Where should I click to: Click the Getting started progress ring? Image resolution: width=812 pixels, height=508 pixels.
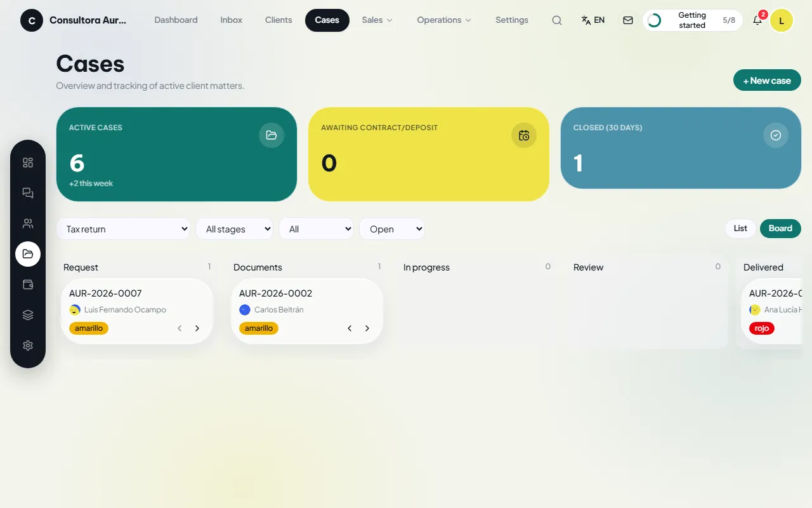tap(654, 20)
